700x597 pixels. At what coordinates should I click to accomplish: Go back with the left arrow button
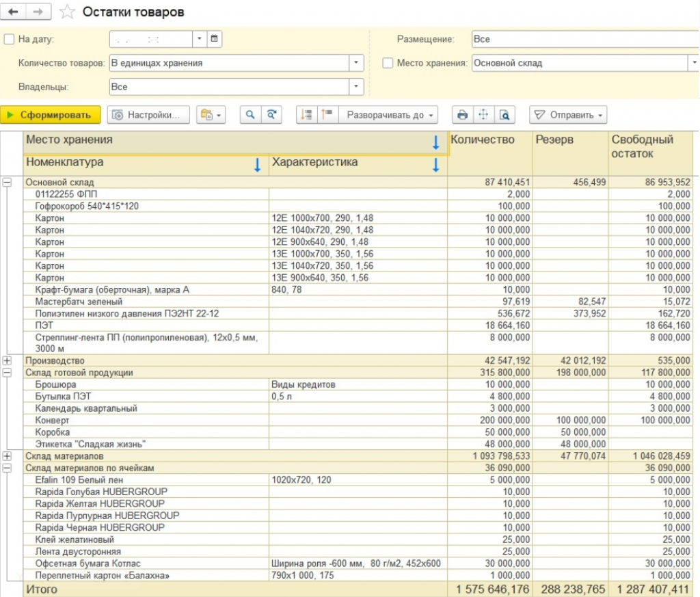[13, 12]
